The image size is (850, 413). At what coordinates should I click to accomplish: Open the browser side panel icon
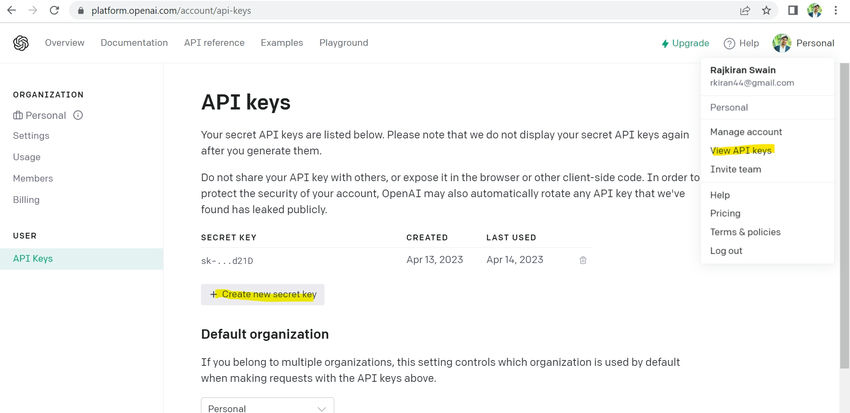[x=793, y=10]
